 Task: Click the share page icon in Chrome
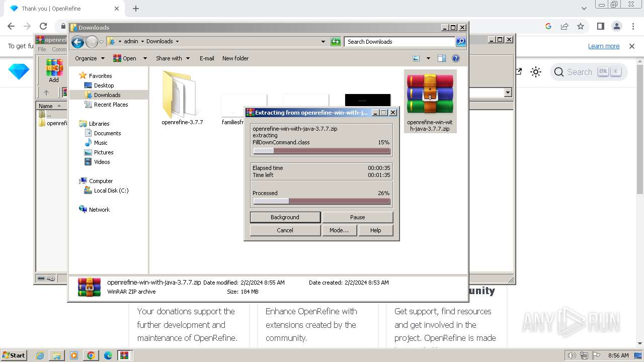point(565,26)
